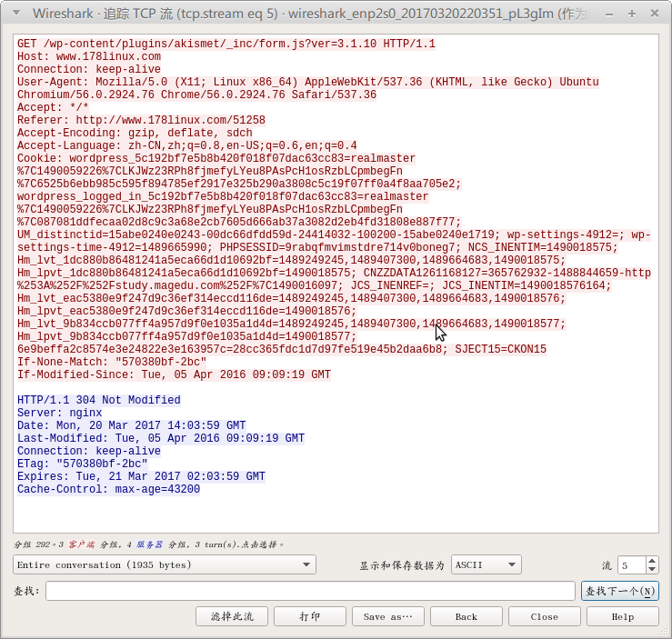Image resolution: width=672 pixels, height=639 pixels.
Task: Click the Back button
Action: pos(466,616)
